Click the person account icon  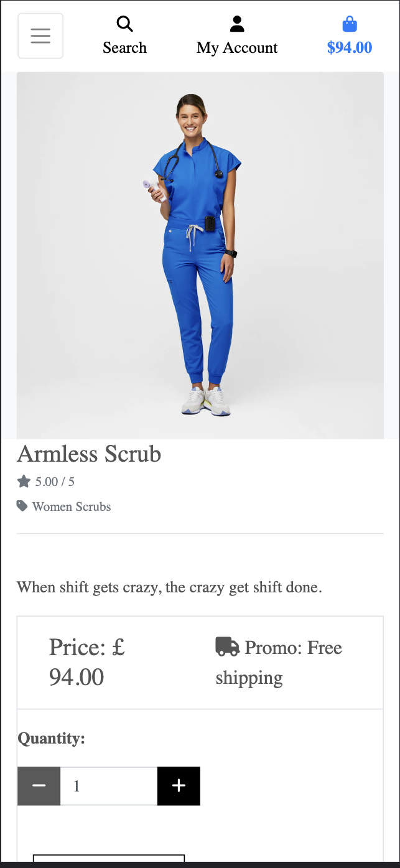point(237,24)
